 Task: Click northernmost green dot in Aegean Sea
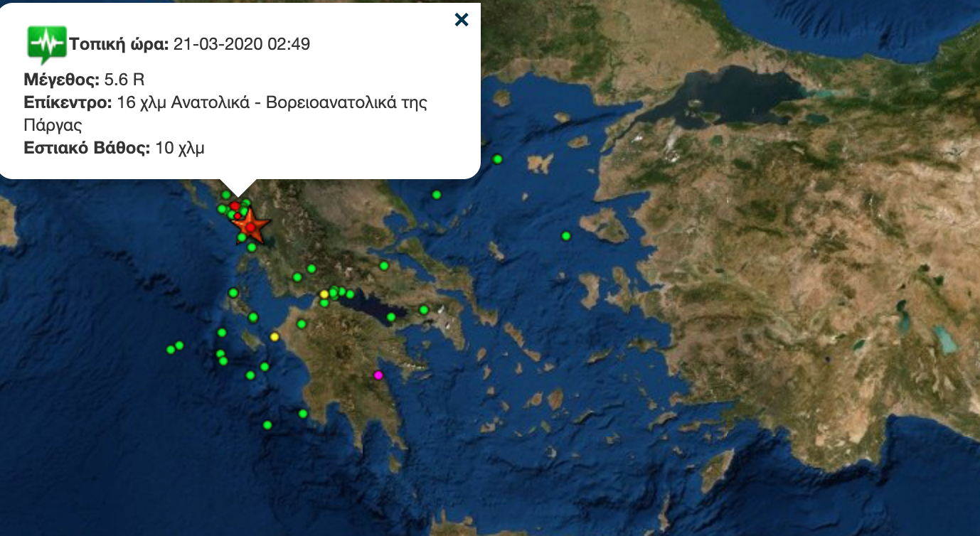tap(498, 159)
